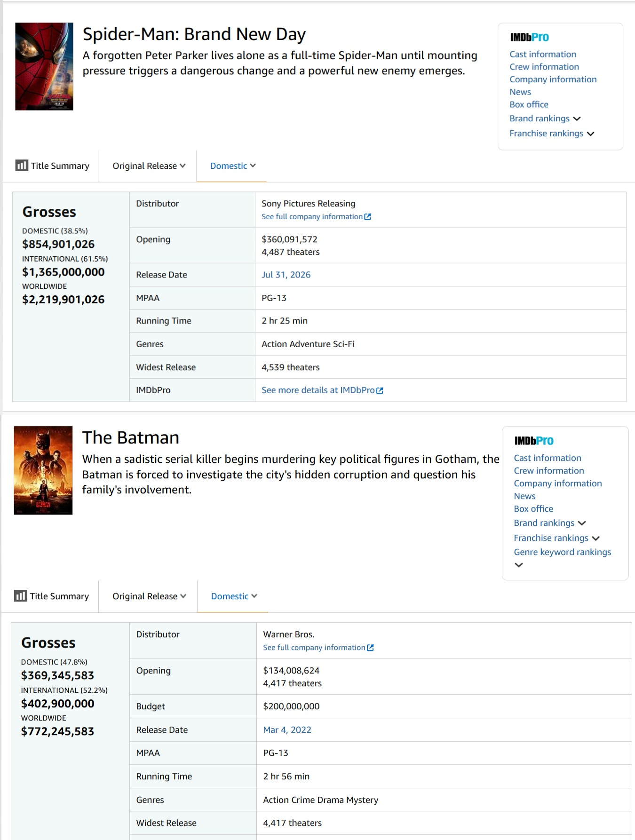
Task: Open The Batman poster image
Action: click(x=43, y=470)
